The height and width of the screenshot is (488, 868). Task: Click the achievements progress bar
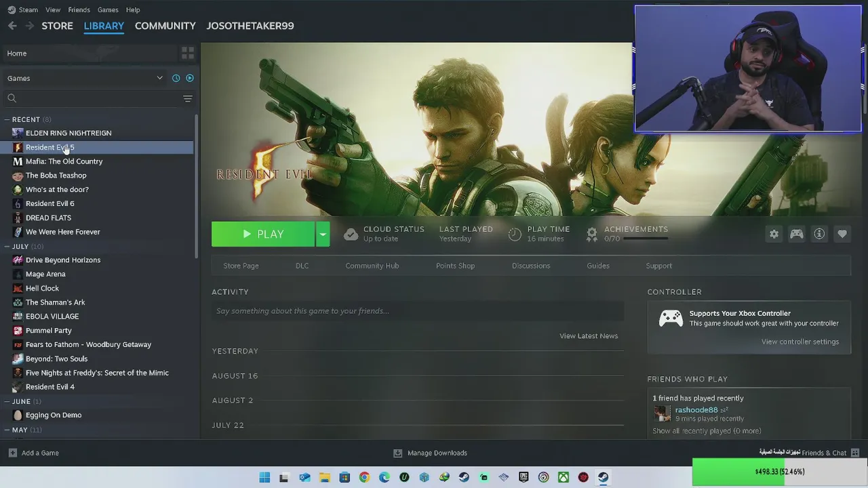click(x=644, y=239)
